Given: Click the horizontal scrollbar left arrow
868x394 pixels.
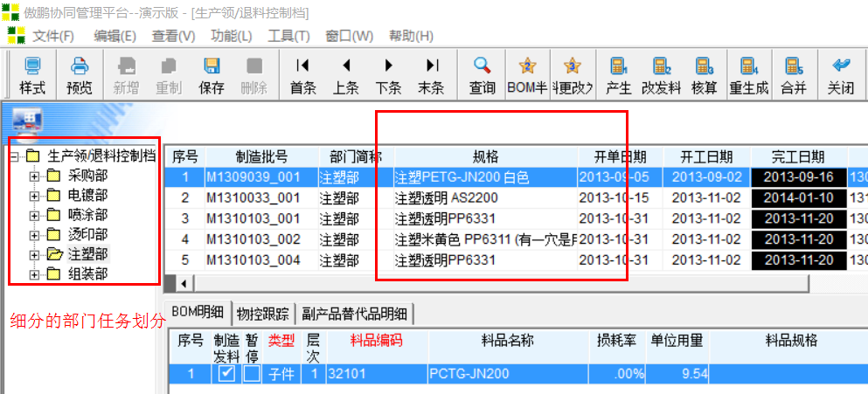Looking at the screenshot, I should pyautogui.click(x=183, y=284).
